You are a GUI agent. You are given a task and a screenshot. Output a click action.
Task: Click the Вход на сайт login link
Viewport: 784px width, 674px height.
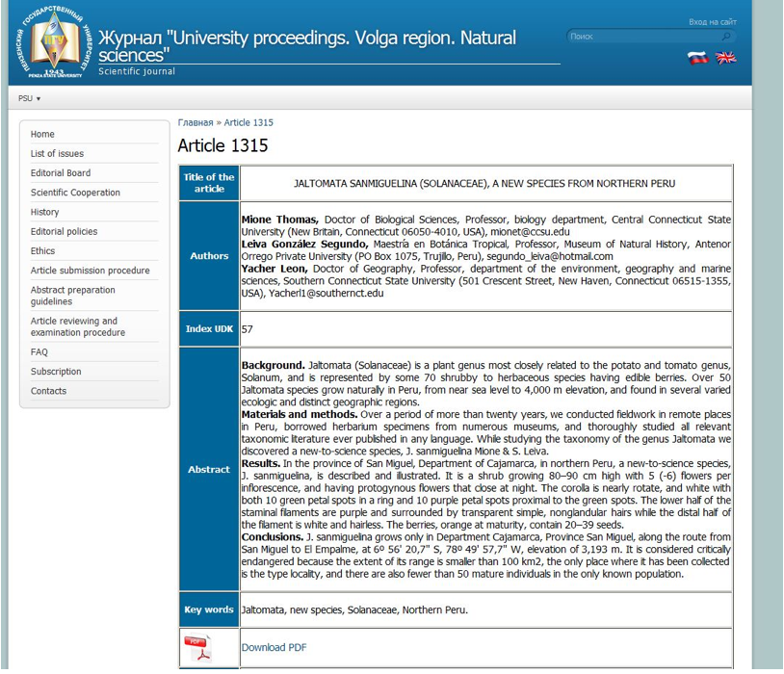click(712, 21)
